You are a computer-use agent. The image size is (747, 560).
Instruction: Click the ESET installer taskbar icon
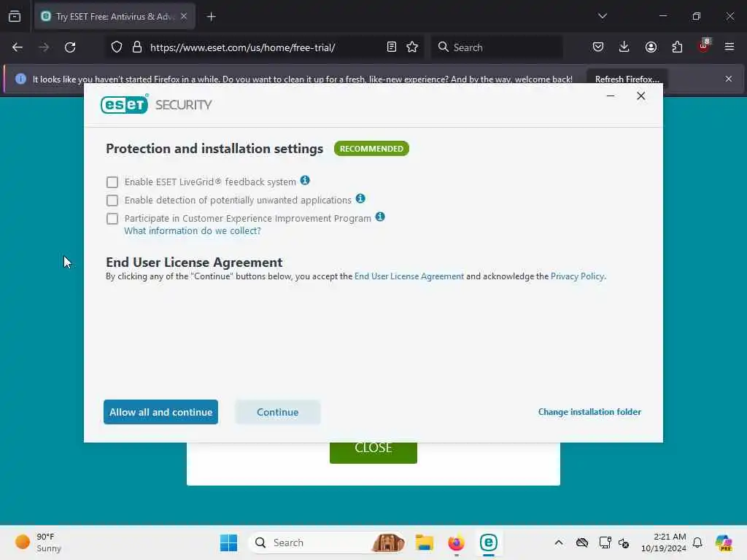click(x=488, y=542)
